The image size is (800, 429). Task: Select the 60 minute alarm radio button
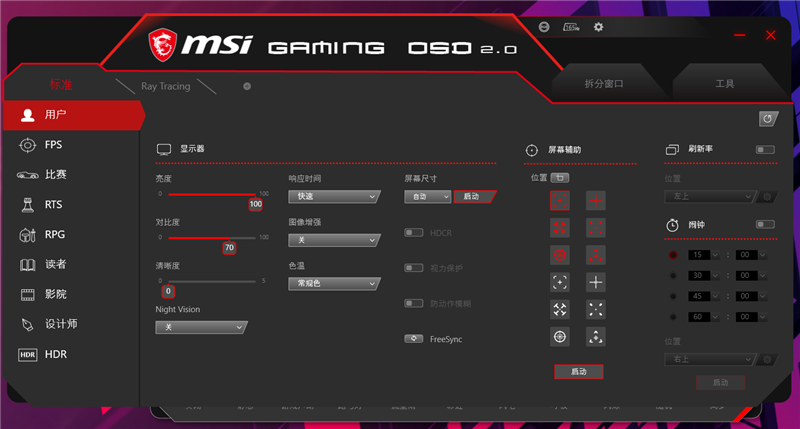click(x=673, y=317)
